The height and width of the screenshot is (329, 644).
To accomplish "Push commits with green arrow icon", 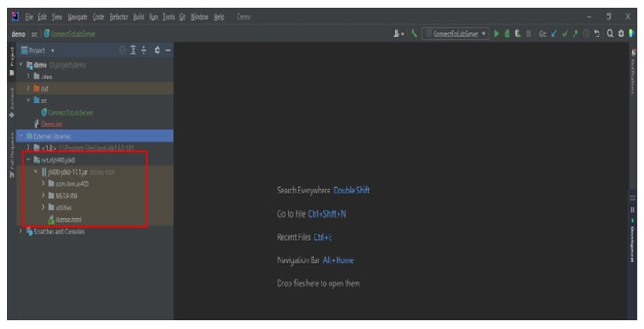I will [x=575, y=34].
